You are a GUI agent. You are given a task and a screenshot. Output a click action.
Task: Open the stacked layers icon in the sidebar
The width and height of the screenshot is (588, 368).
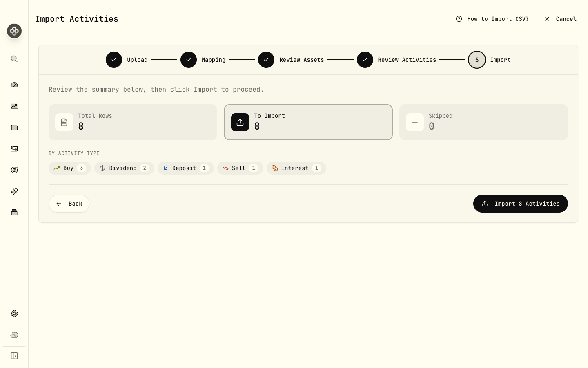tap(14, 213)
